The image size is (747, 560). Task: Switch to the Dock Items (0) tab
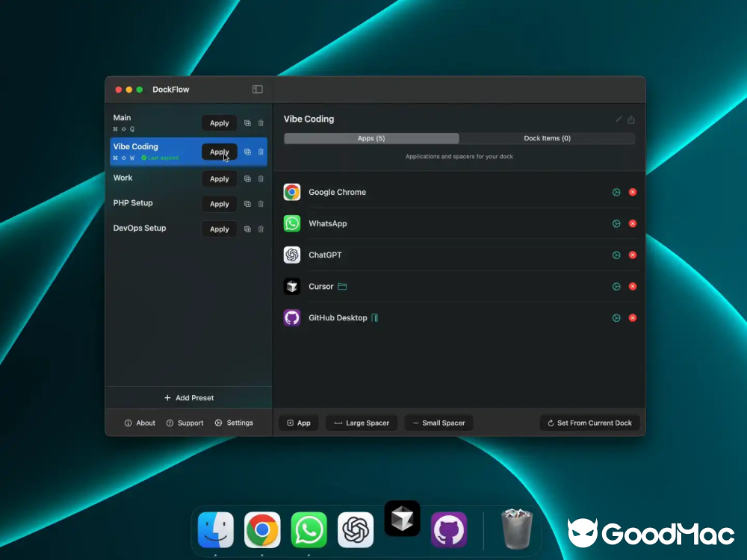(x=547, y=139)
